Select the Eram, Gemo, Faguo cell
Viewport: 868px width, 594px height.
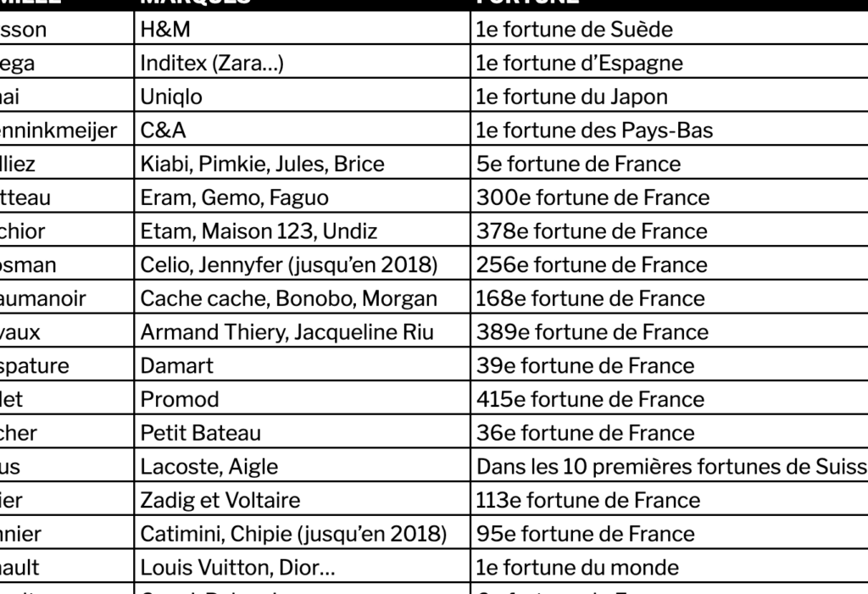point(303,197)
